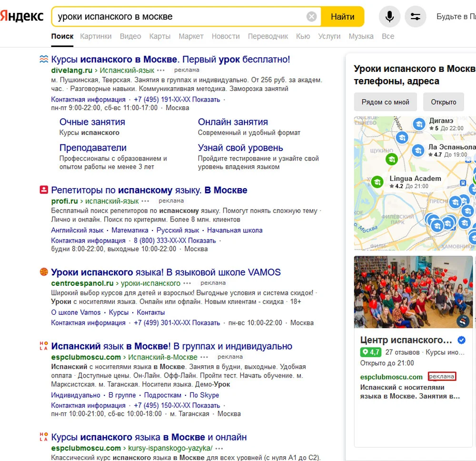476x461 pixels.
Task: Click profi.ru red favicon icon
Action: 44,190
